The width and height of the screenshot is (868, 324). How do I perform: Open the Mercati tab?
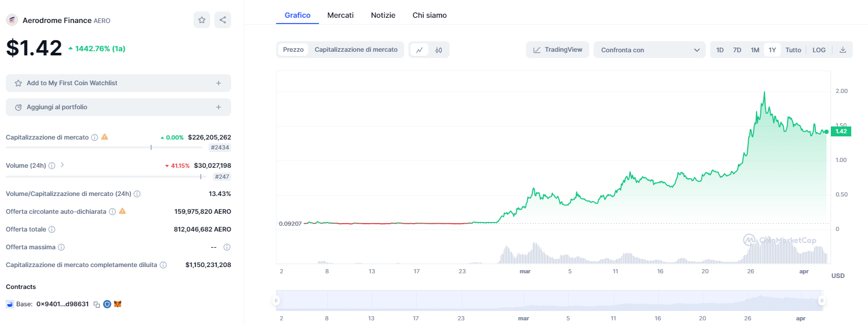coord(340,15)
